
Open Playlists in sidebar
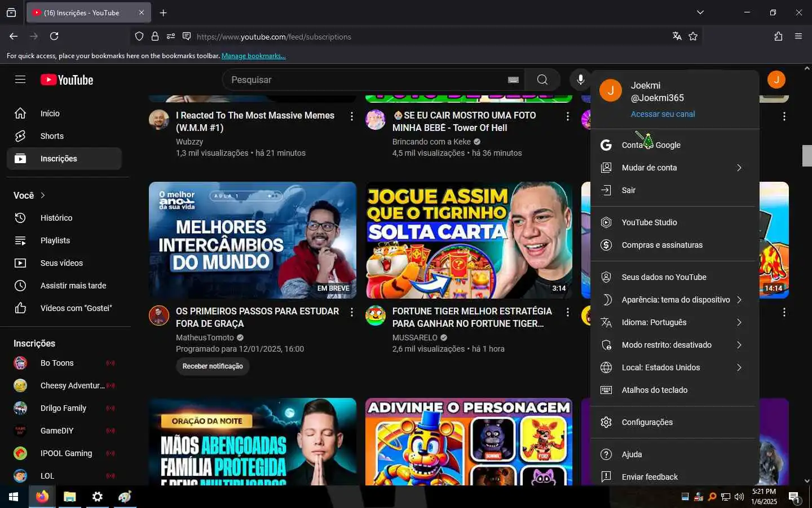[x=64, y=240]
